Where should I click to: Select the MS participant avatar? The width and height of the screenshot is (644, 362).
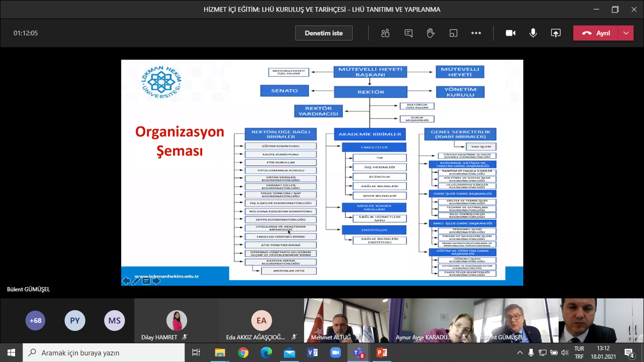click(114, 320)
